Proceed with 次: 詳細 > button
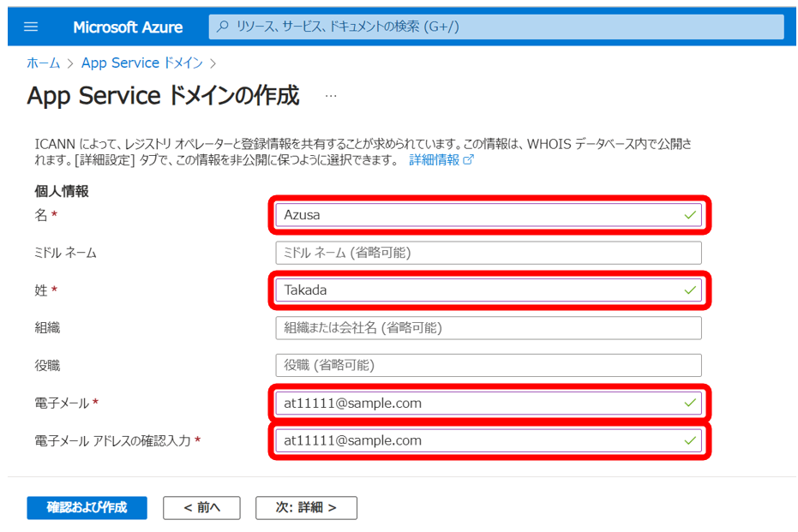This screenshot has width=798, height=532. (x=306, y=508)
